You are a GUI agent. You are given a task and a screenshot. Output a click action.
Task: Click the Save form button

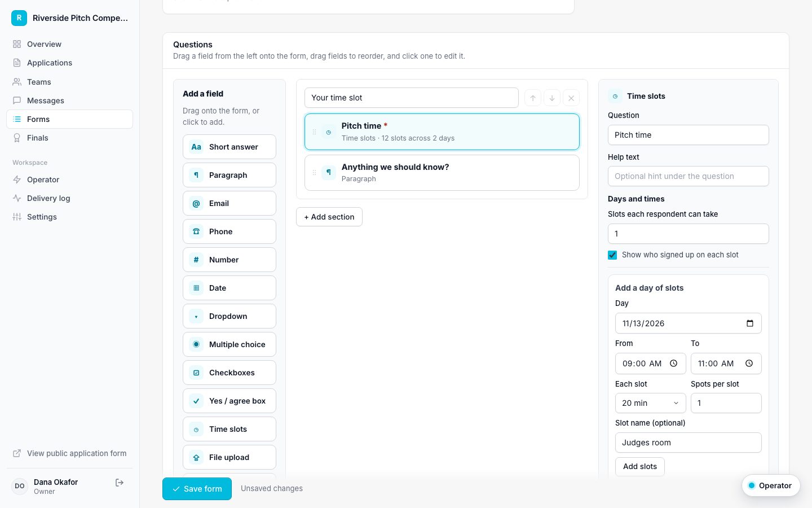click(x=197, y=489)
